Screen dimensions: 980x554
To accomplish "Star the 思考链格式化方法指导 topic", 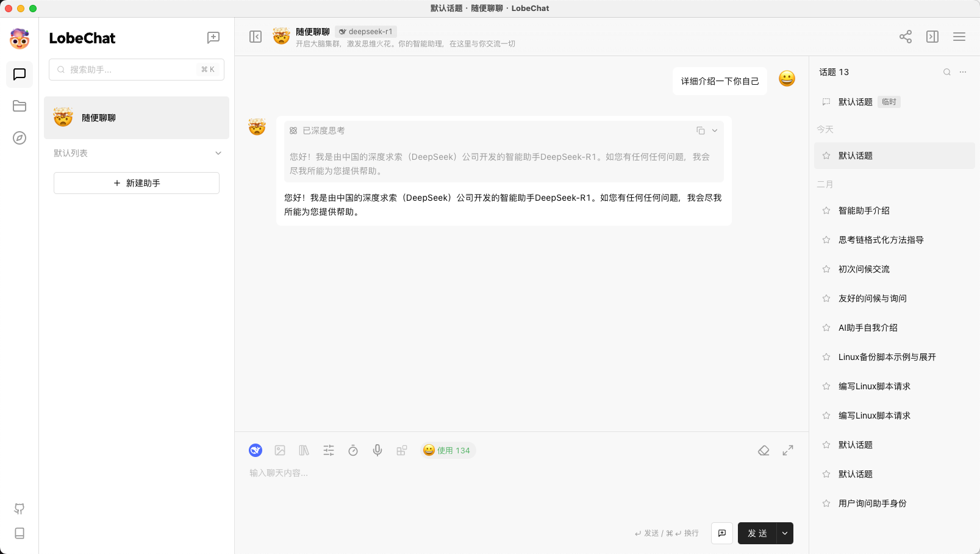I will [826, 240].
